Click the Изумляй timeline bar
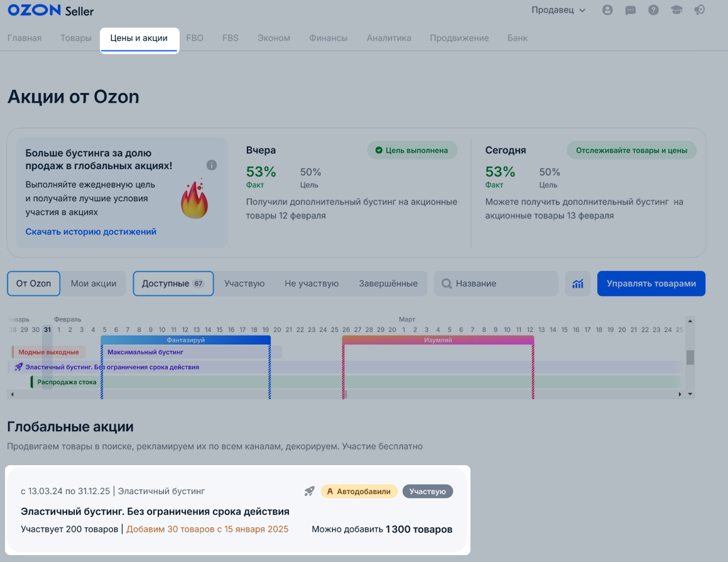The image size is (728, 562). [x=438, y=340]
